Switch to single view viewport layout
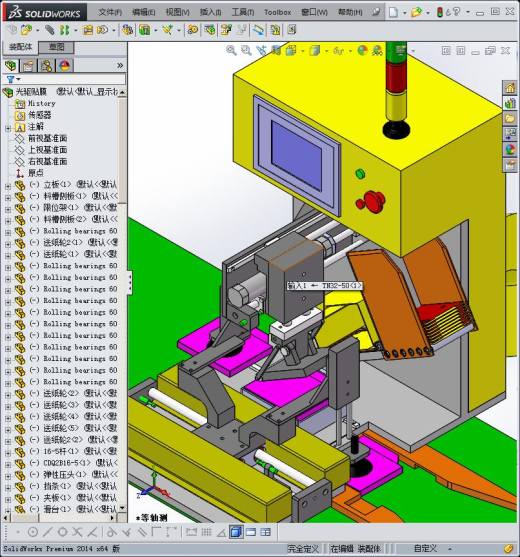 coord(236,532)
